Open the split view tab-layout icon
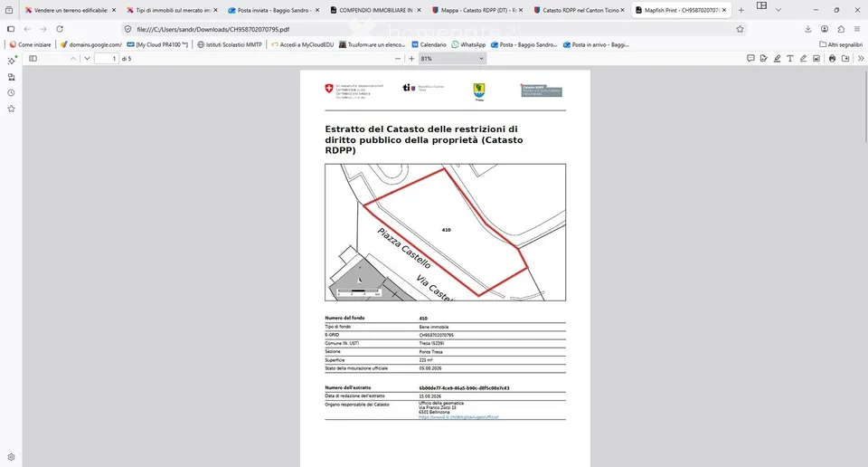 point(761,5)
